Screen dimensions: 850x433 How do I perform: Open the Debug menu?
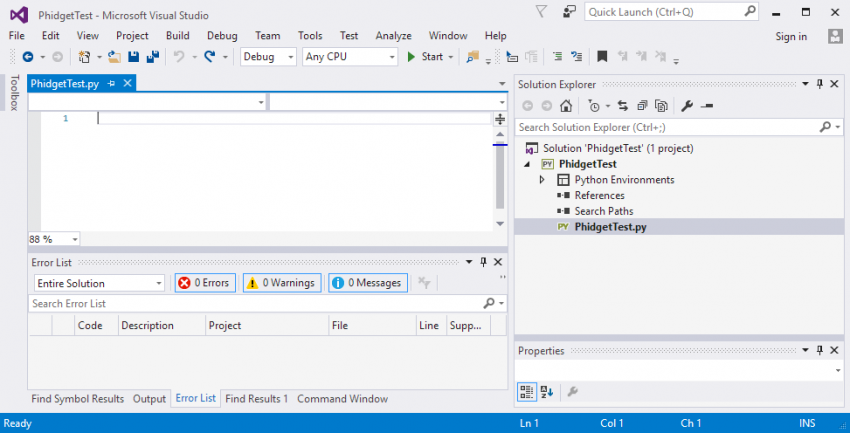coord(222,36)
